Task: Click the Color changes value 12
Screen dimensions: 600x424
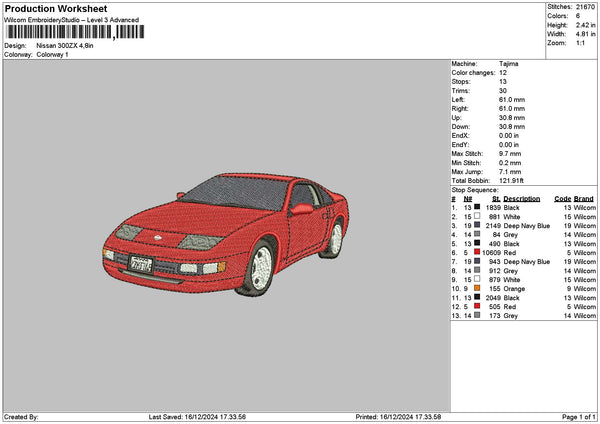Action: 503,73
